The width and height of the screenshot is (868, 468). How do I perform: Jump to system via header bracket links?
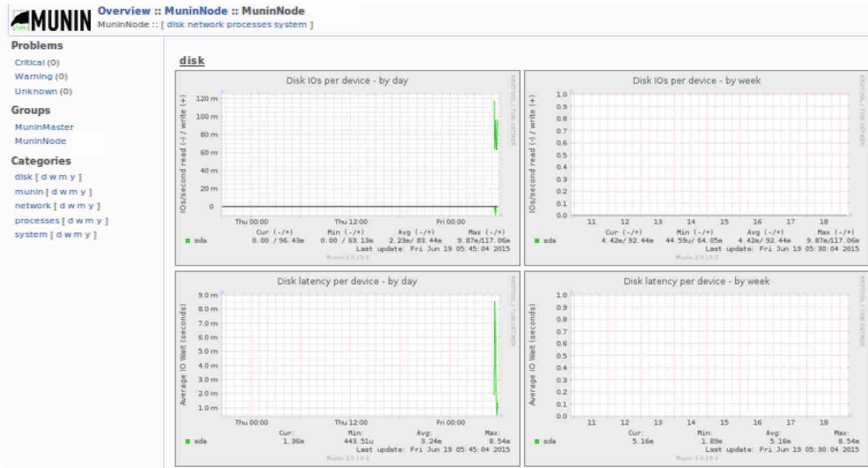[x=290, y=24]
